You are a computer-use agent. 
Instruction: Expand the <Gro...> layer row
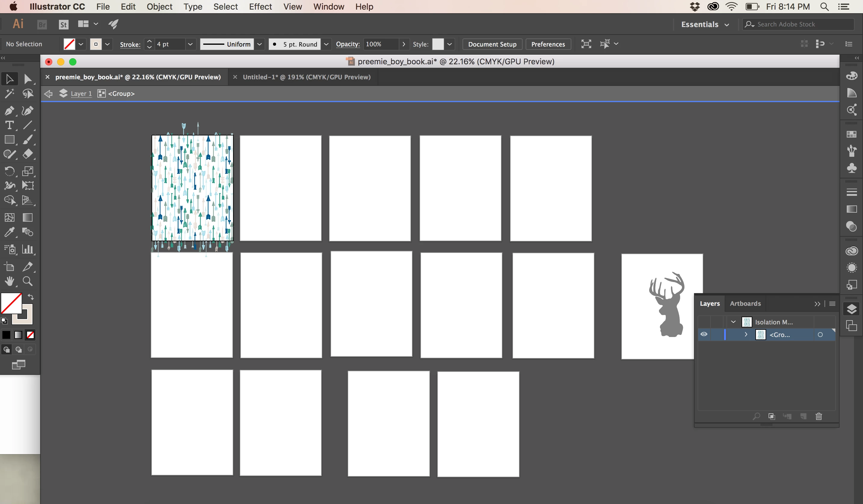746,334
